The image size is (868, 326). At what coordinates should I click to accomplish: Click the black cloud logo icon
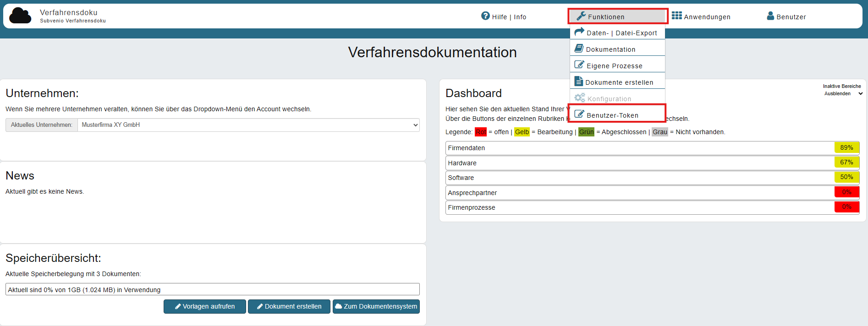20,16
